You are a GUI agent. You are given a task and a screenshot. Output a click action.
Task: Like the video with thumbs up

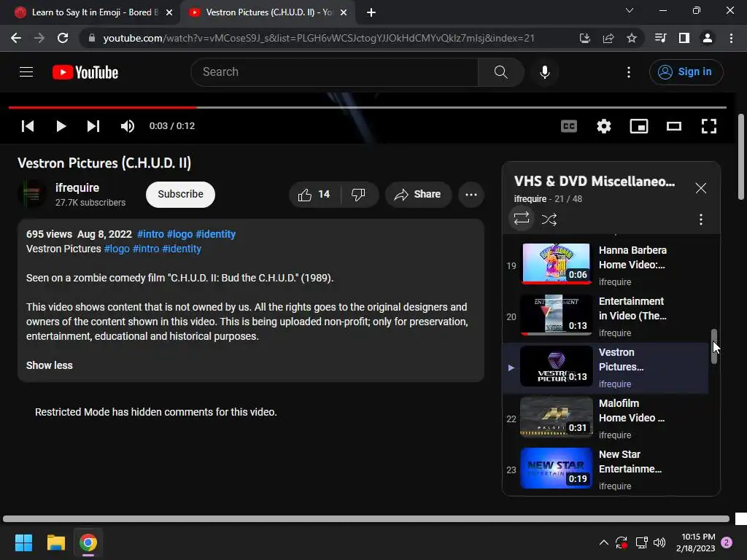(x=314, y=194)
